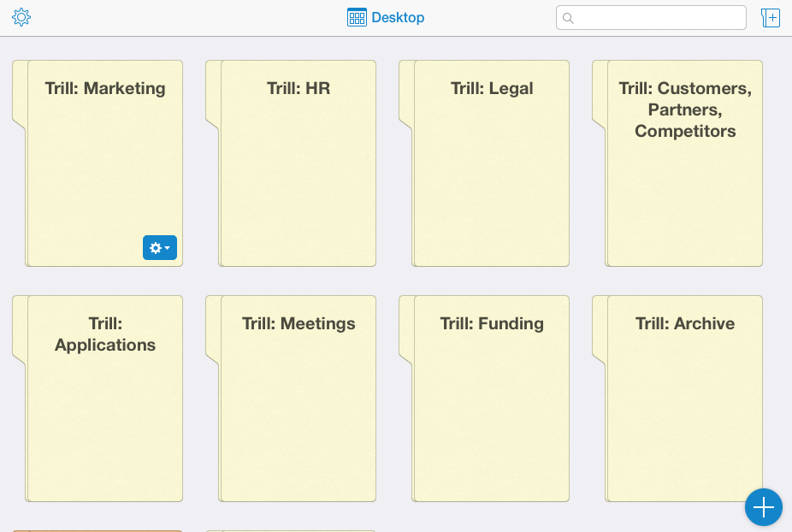The image size is (792, 532).
Task: Click the magnifier icon in the search box
Action: click(x=568, y=18)
